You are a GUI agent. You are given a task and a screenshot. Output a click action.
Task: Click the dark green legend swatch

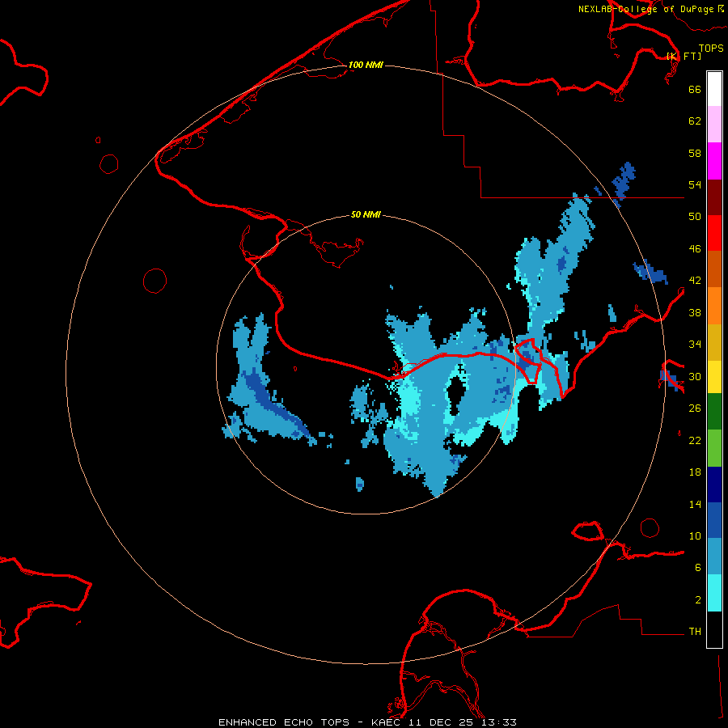pyautogui.click(x=714, y=412)
